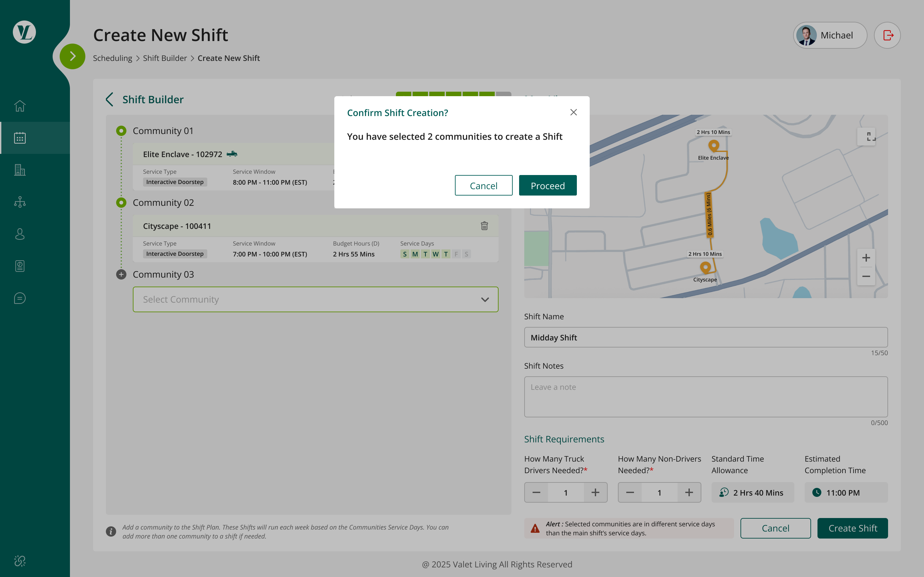Open the Home page from the sidebar
This screenshot has height=577, width=924.
pos(20,106)
